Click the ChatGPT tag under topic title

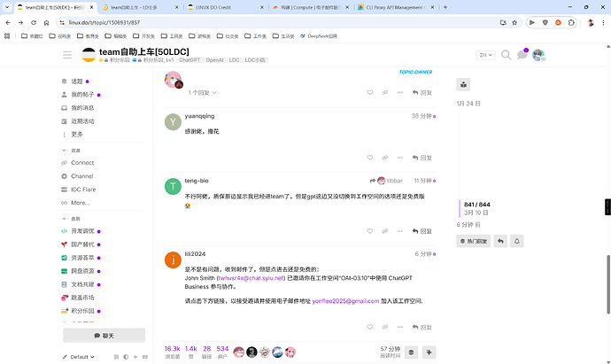click(189, 60)
